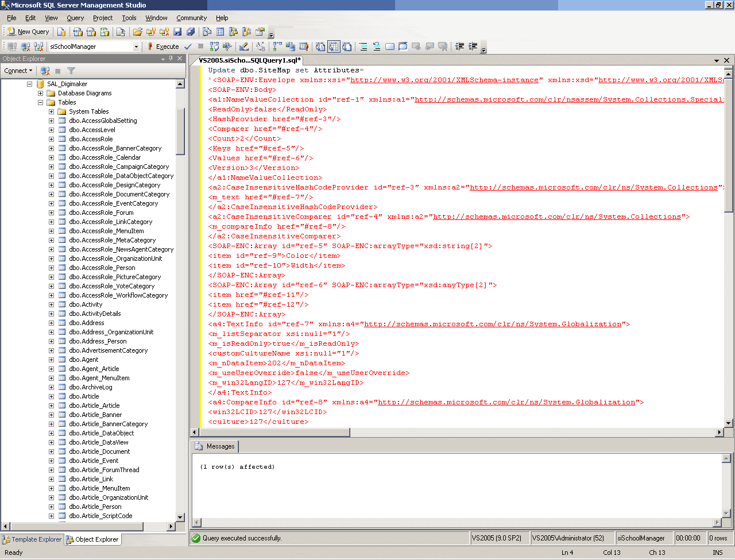The image size is (735, 560).
Task: Open the Analysis Services MDX Query icon
Action: 78,32
